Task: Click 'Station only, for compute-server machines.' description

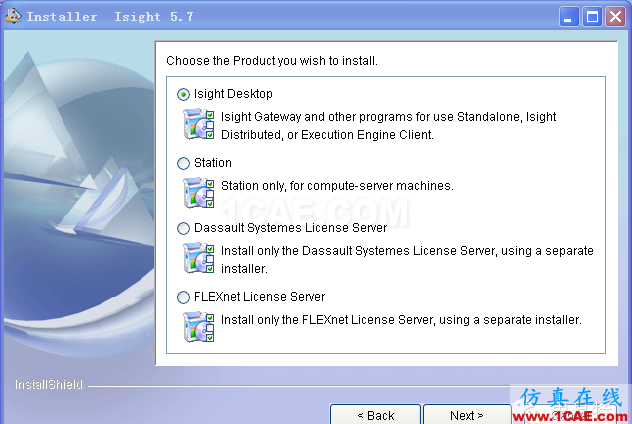Action: tap(337, 186)
